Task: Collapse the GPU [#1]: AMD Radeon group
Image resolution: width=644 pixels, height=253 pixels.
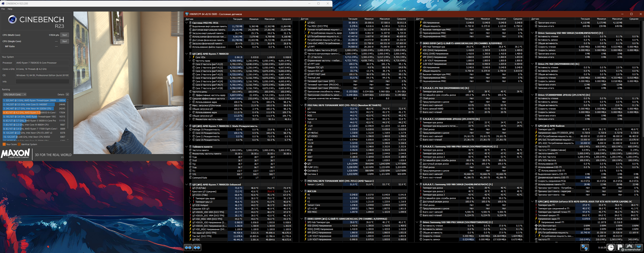Action: (x=532, y=126)
